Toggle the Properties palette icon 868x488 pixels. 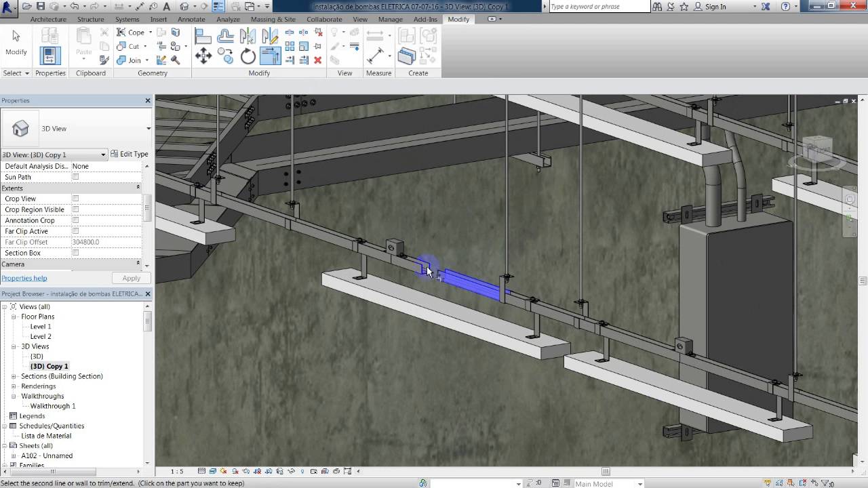(50, 56)
